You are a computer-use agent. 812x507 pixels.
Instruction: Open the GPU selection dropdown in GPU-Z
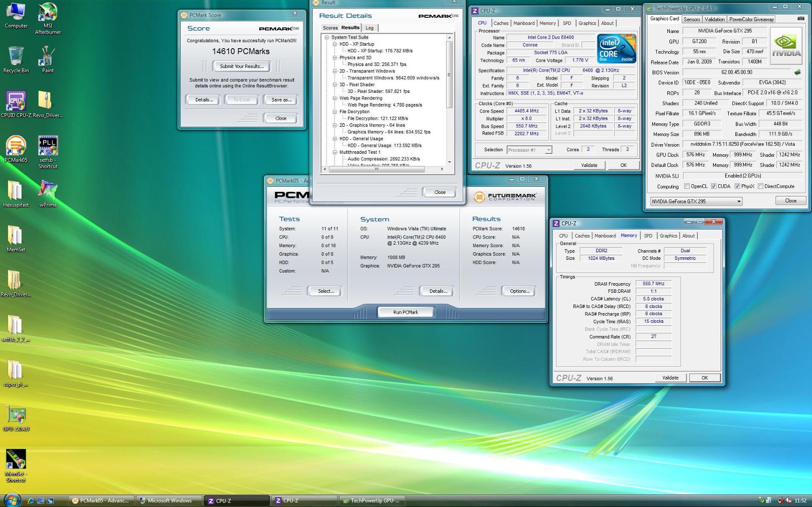[696, 201]
